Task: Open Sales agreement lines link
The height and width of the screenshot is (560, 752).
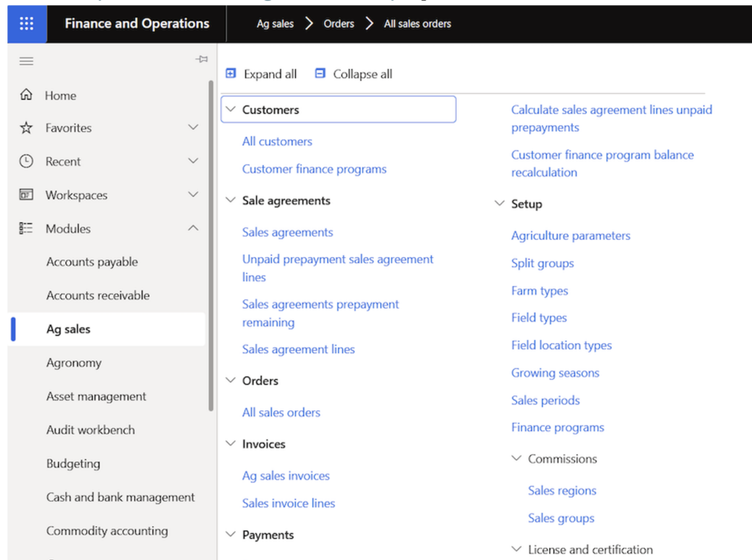Action: (x=298, y=349)
